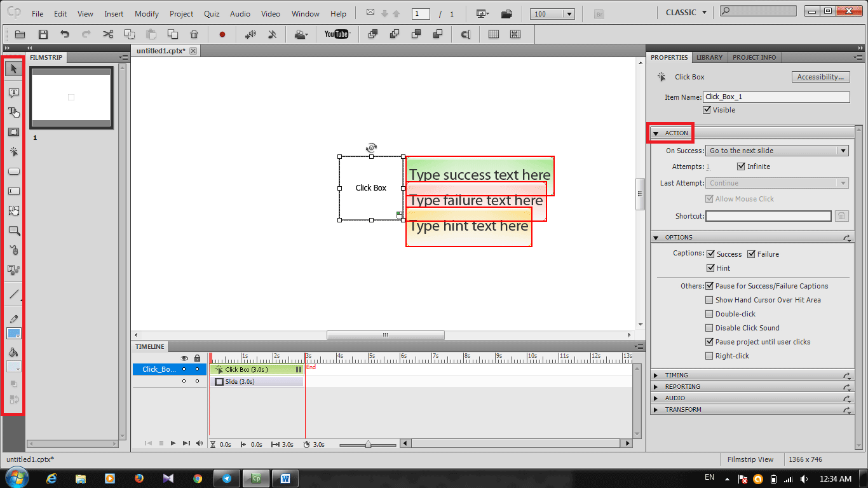
Task: Pick the Zoom Area tool
Action: tap(13, 231)
